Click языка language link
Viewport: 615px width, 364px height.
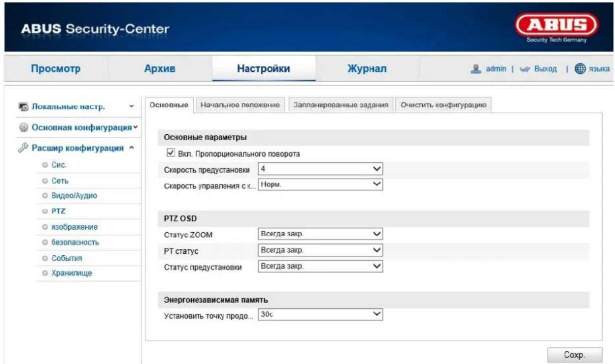[x=600, y=70]
